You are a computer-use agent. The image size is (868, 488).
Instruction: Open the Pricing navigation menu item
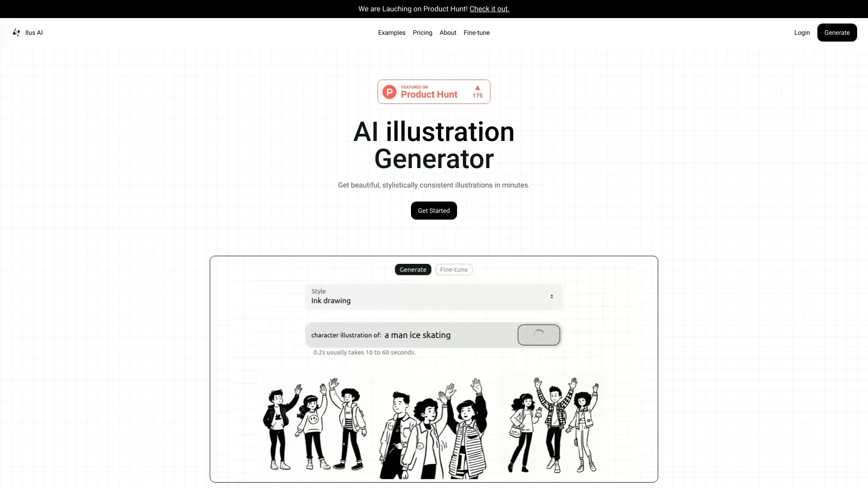(423, 33)
